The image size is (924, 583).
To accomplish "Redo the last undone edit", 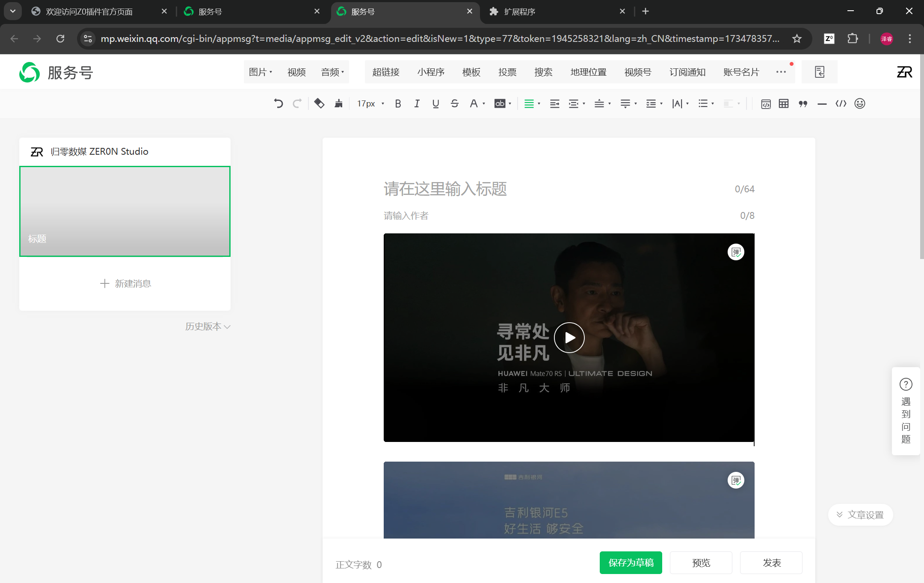I will coord(297,103).
